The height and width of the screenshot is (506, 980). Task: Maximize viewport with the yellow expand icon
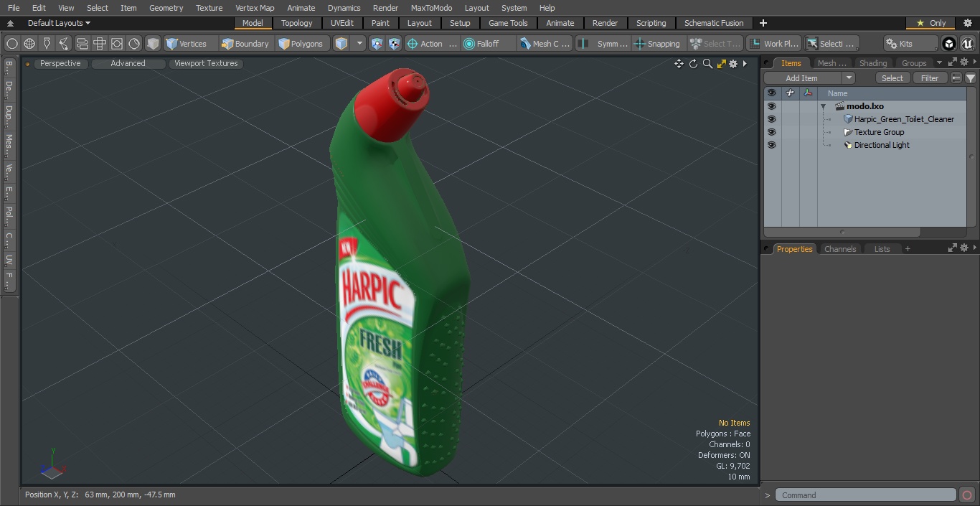coord(722,64)
